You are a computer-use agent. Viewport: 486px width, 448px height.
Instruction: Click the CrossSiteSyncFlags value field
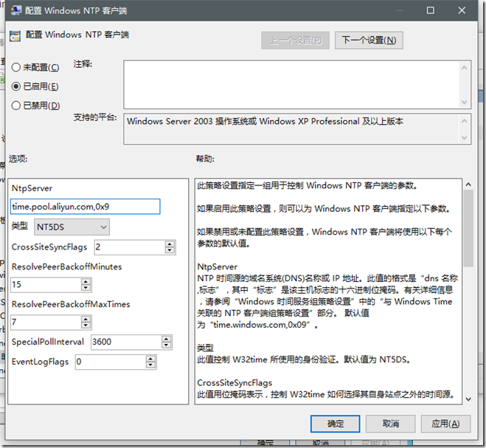pyautogui.click(x=130, y=247)
